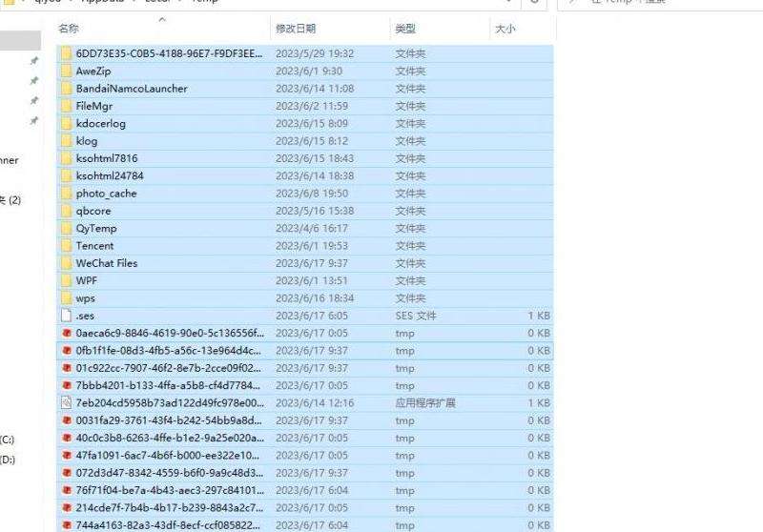The width and height of the screenshot is (763, 532).
Task: Open the D: drive in sidebar
Action: pos(8,460)
